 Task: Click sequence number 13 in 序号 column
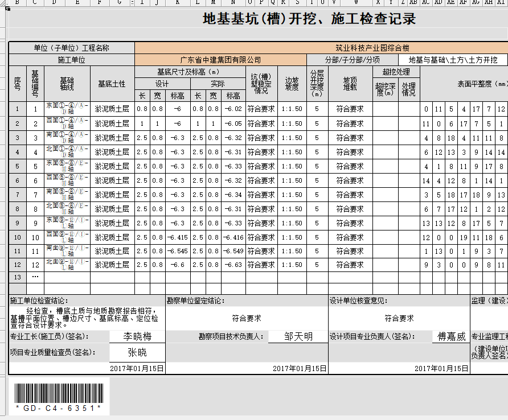pyautogui.click(x=18, y=277)
